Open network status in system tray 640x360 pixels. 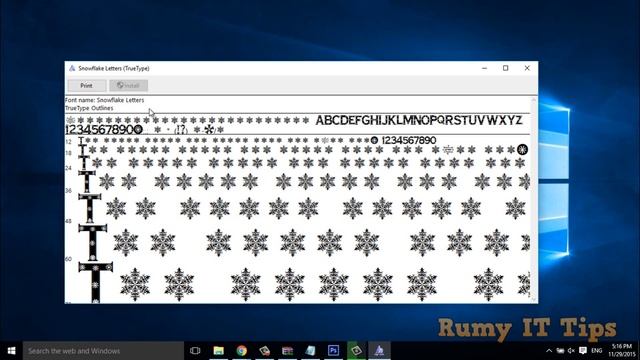(x=560, y=351)
